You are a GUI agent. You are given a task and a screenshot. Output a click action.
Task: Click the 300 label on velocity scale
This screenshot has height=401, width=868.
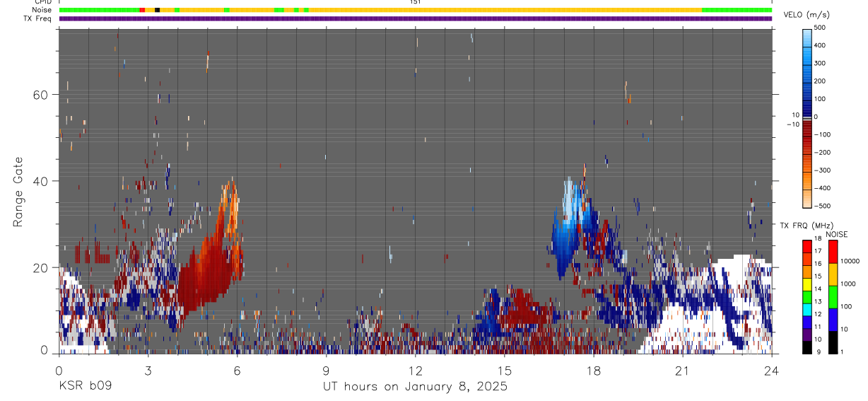point(820,63)
